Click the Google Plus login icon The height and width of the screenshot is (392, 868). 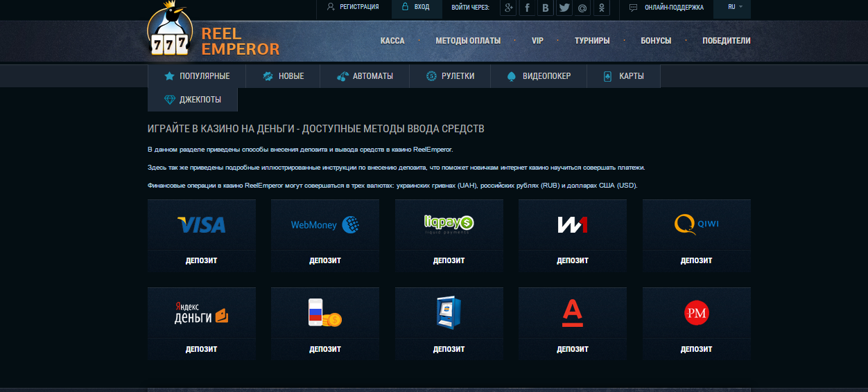509,8
